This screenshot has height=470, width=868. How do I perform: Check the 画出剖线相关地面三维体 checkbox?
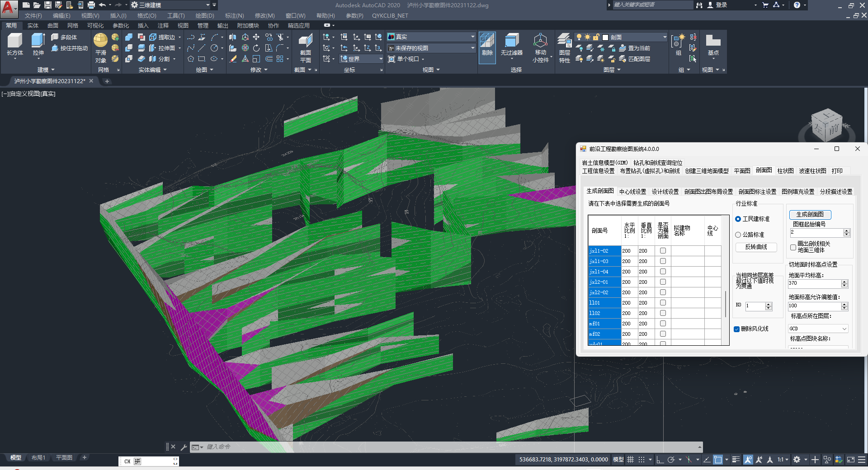pyautogui.click(x=793, y=247)
